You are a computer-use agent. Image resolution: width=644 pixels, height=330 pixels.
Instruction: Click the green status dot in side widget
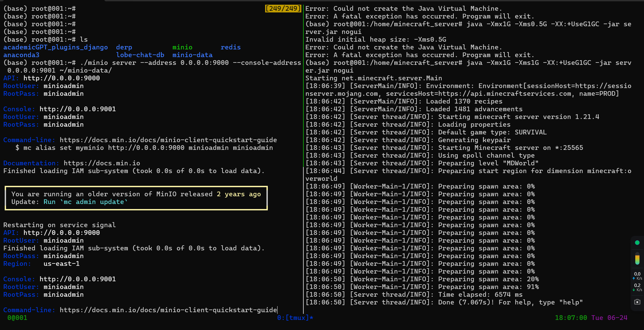pos(637,243)
